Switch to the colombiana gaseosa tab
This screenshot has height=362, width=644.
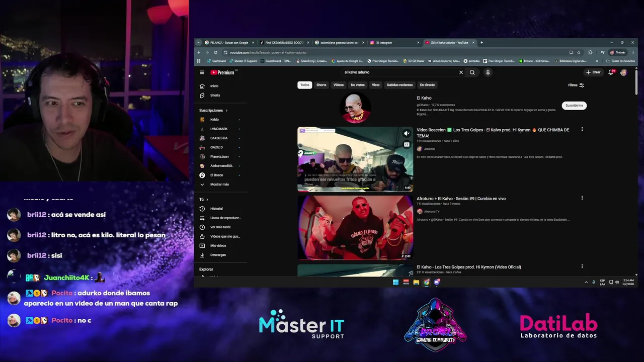[x=338, y=43]
